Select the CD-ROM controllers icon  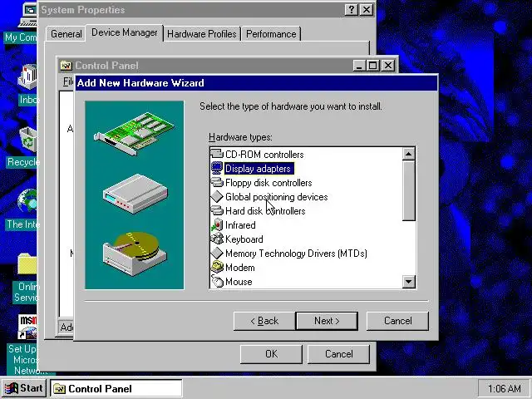coord(217,154)
